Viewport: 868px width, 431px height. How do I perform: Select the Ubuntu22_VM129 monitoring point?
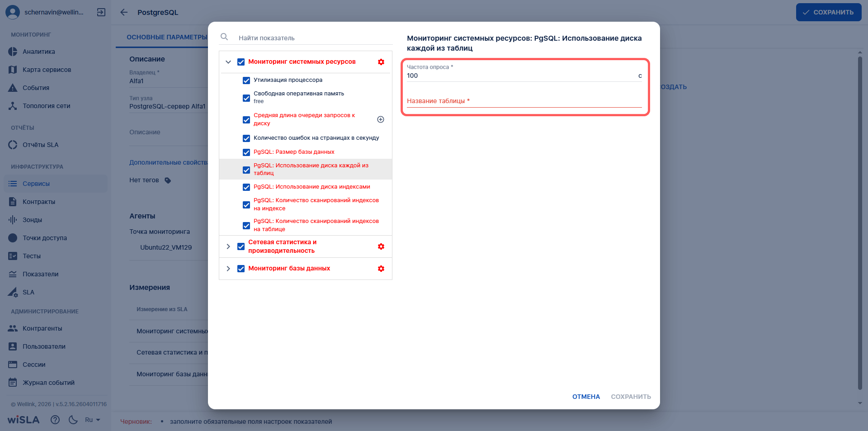[x=166, y=247]
